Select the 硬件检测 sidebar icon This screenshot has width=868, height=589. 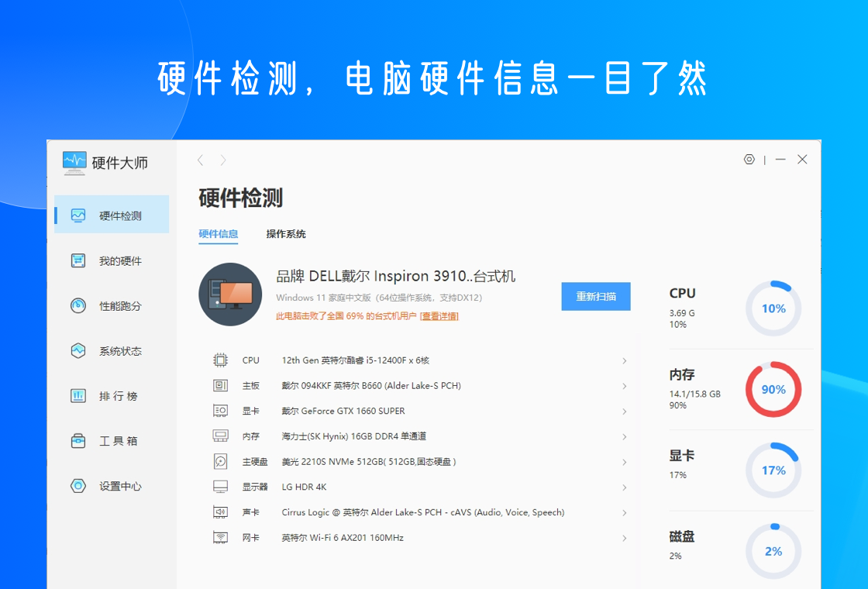[78, 215]
